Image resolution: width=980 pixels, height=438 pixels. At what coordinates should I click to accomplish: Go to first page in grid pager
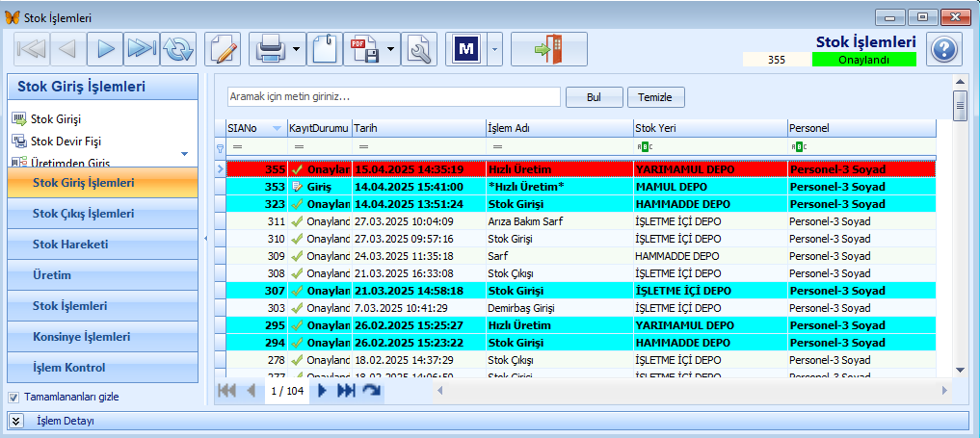click(x=226, y=391)
